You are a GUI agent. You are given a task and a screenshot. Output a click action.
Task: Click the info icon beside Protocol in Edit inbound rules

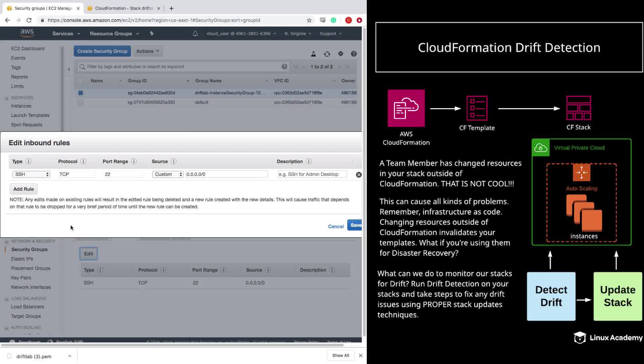click(83, 161)
